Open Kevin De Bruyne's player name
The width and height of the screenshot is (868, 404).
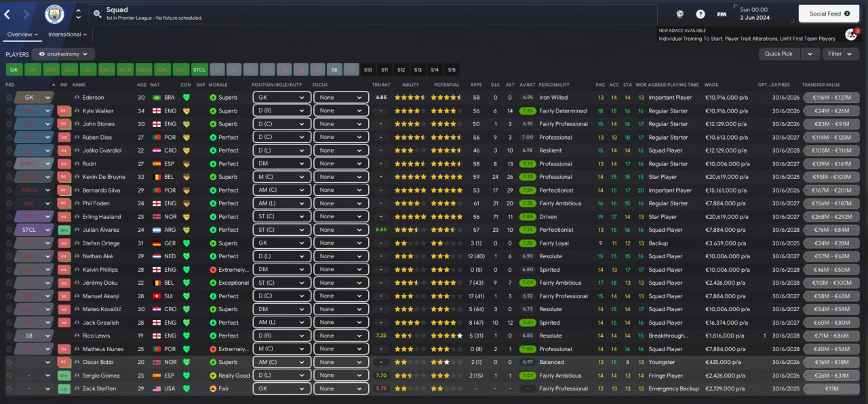104,177
